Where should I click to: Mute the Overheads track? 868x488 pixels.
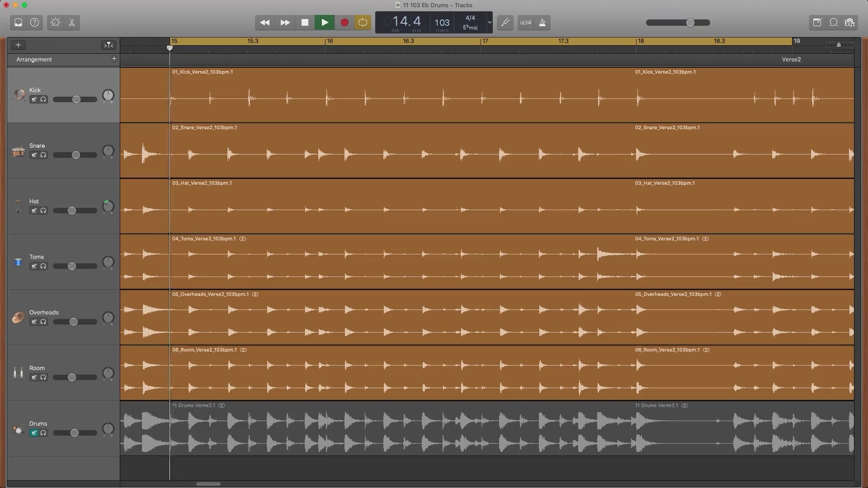34,322
